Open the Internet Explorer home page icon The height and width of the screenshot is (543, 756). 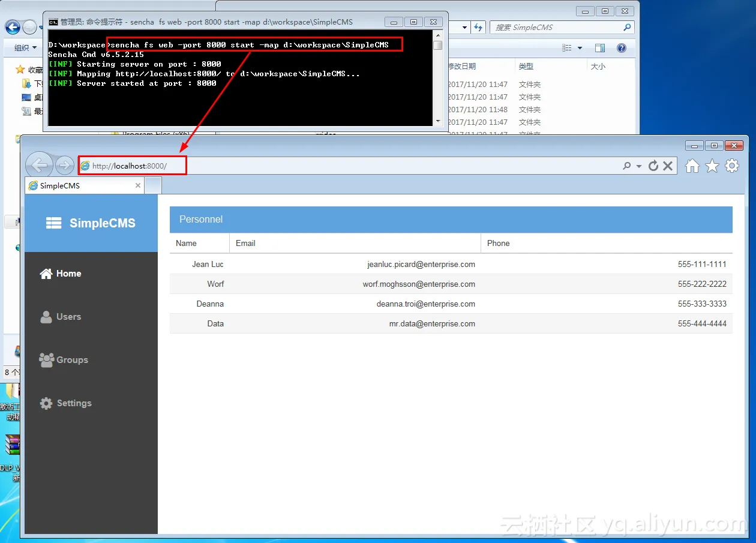pos(692,166)
